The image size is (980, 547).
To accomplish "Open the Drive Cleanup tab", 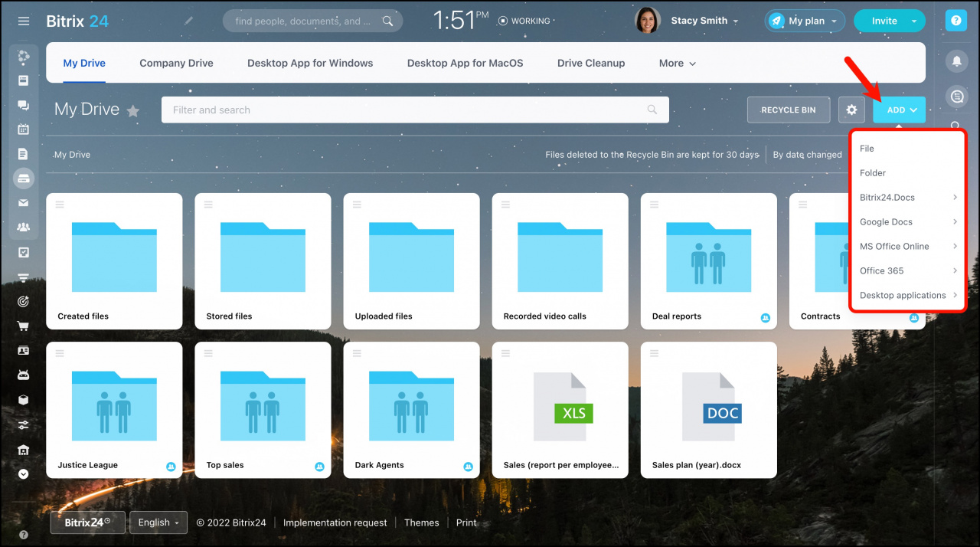I will [x=591, y=63].
